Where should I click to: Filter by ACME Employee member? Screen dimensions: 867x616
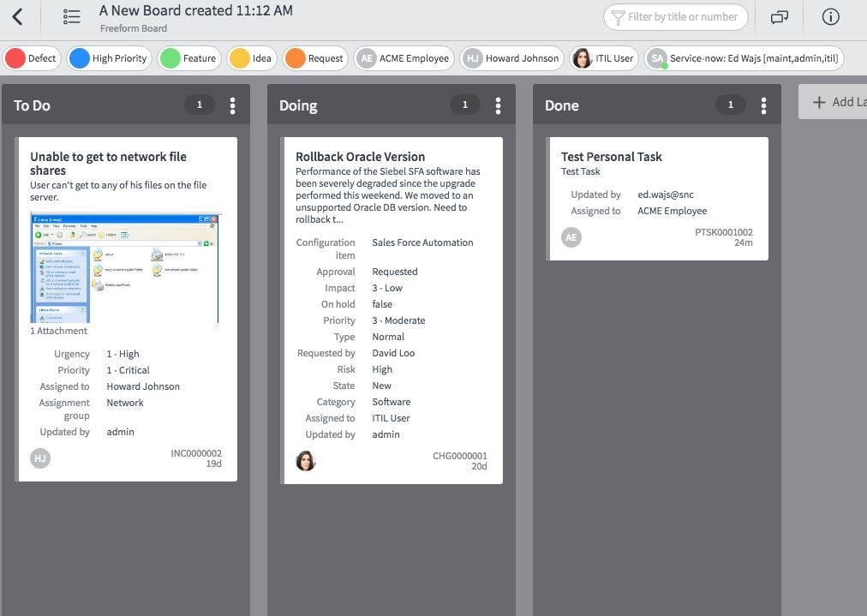tap(404, 58)
